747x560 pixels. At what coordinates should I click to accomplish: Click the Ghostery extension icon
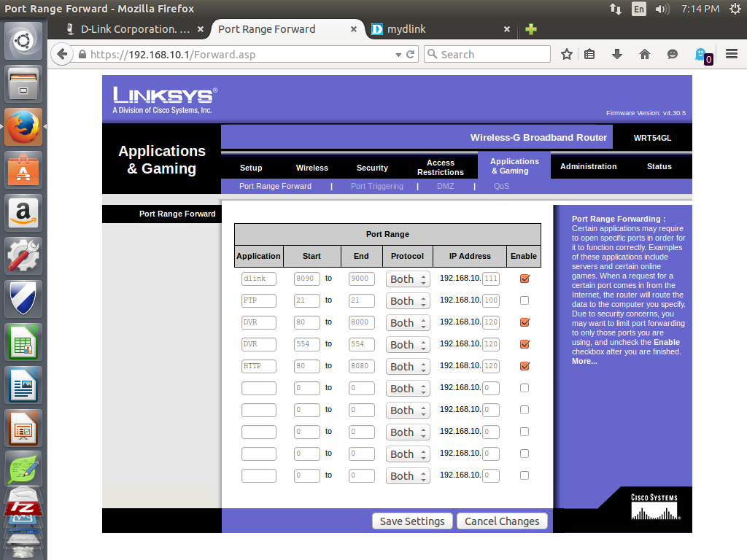click(703, 55)
